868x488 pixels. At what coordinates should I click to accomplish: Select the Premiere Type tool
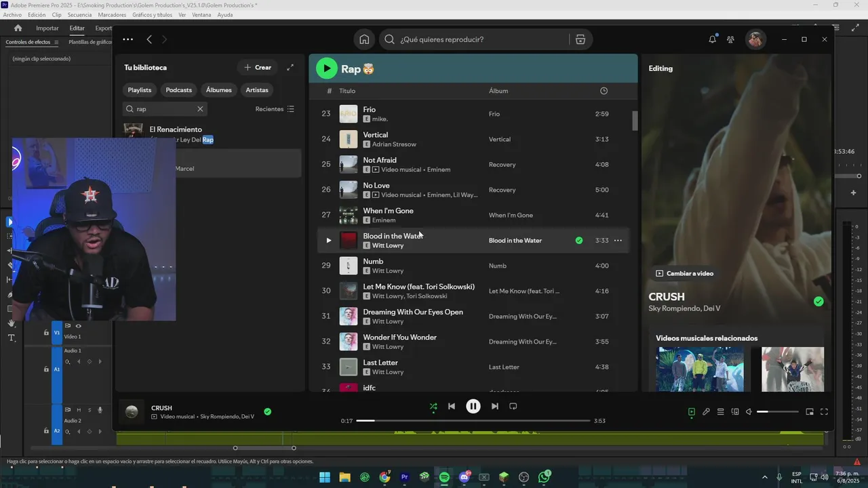[x=11, y=338]
